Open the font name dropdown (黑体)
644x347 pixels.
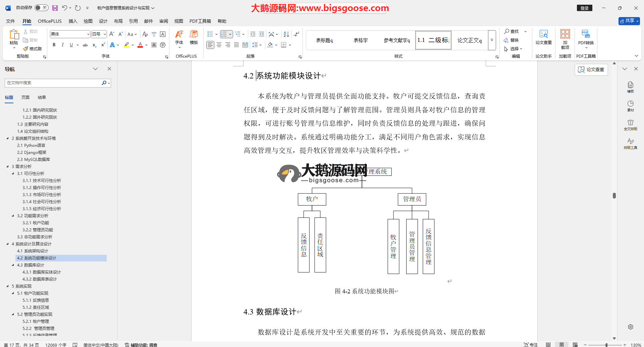[88, 34]
